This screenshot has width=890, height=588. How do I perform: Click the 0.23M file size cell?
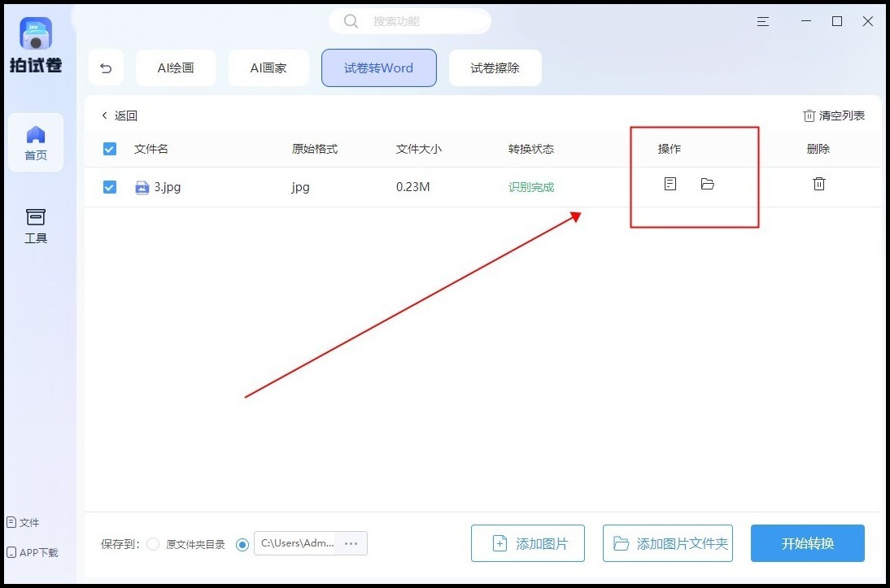(x=413, y=187)
